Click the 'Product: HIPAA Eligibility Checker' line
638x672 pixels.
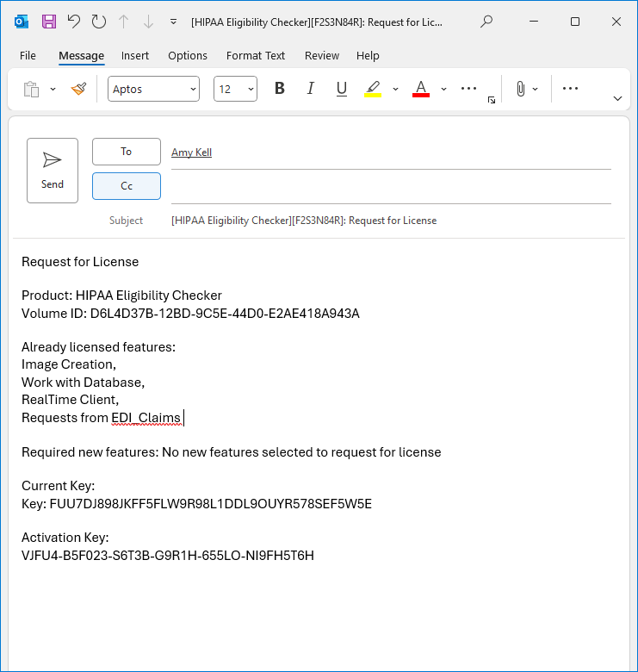point(121,296)
